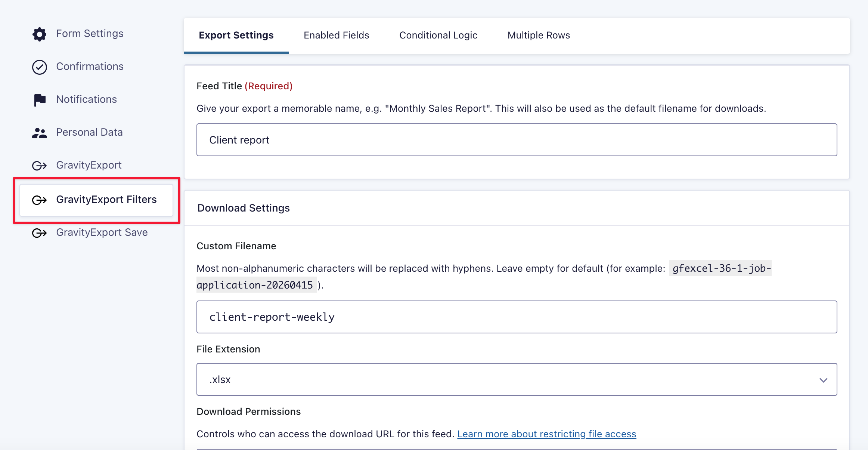Click the Form Settings gear icon

[x=39, y=34]
